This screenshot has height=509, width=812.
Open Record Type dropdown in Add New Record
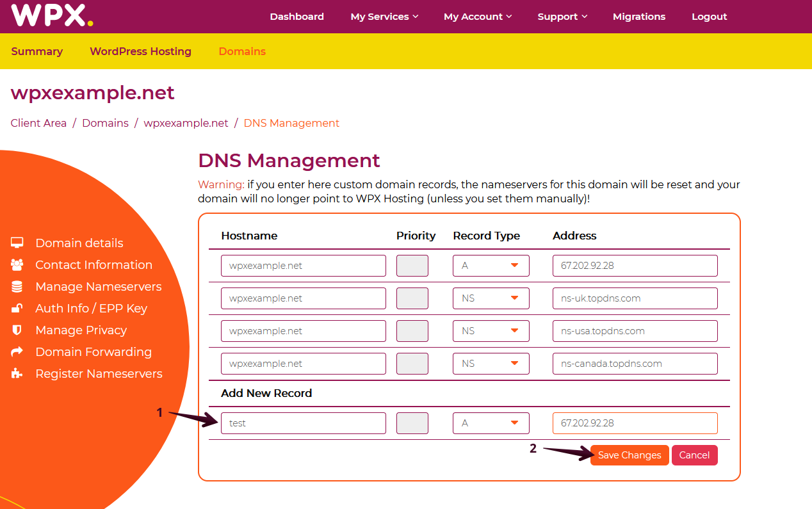[491, 423]
